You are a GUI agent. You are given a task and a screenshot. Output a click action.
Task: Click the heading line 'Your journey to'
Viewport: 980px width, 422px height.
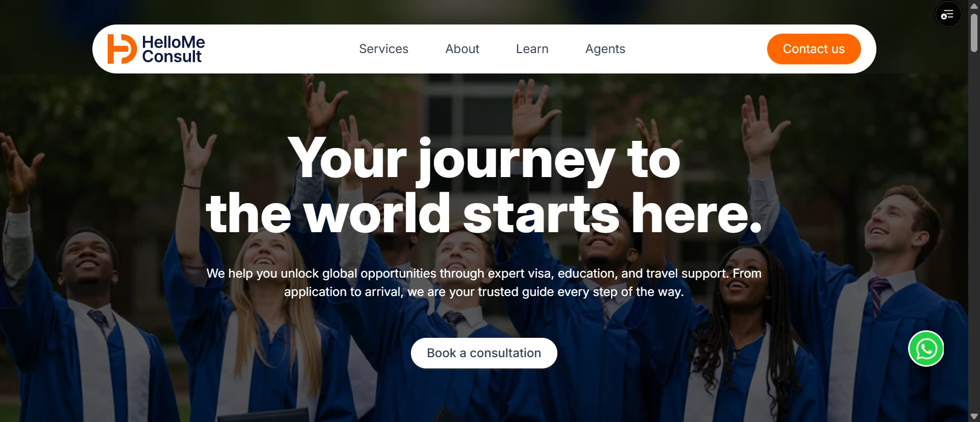tap(484, 158)
